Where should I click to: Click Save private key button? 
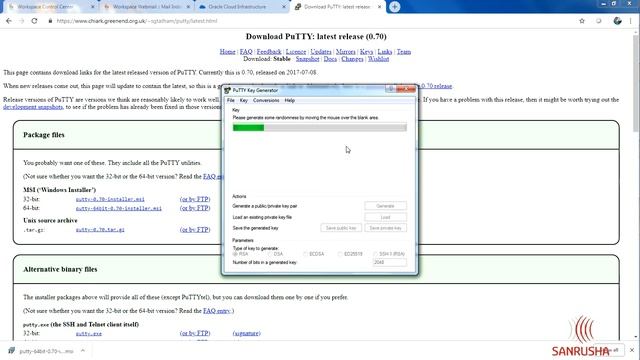pos(385,228)
